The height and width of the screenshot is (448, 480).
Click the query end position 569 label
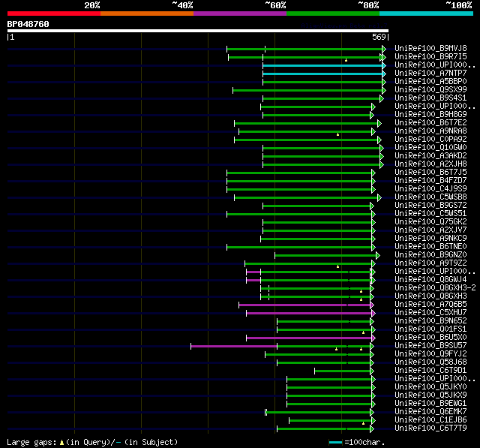click(379, 37)
